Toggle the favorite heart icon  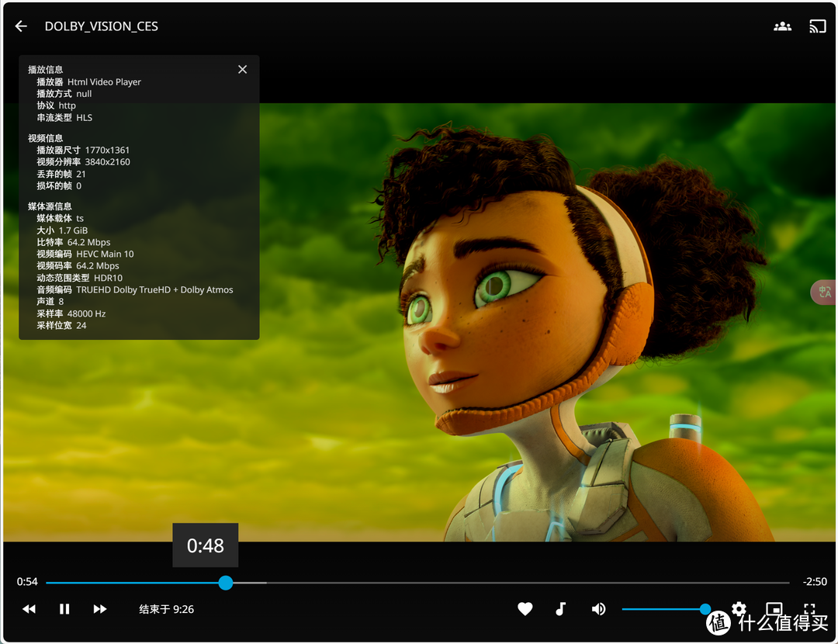click(525, 609)
